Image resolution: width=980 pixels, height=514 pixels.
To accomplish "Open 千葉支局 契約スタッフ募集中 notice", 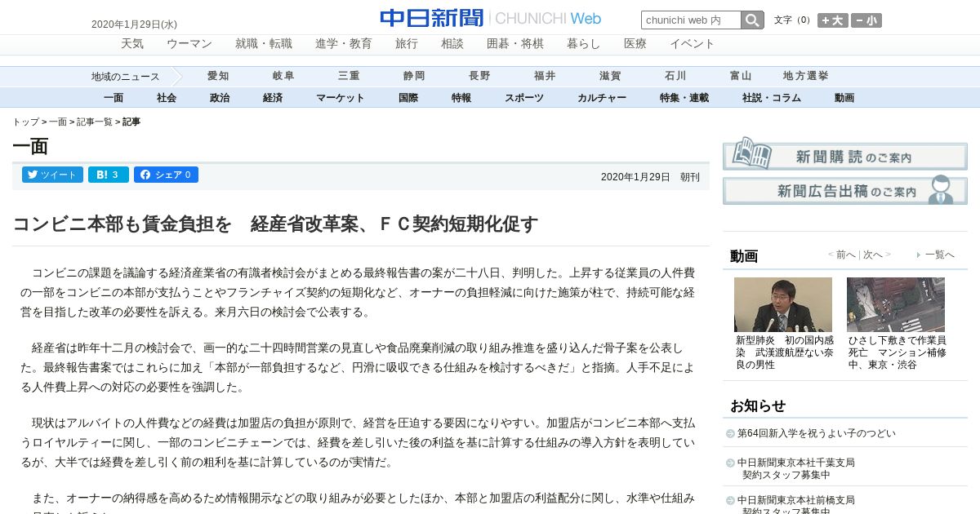I will pos(796,468).
